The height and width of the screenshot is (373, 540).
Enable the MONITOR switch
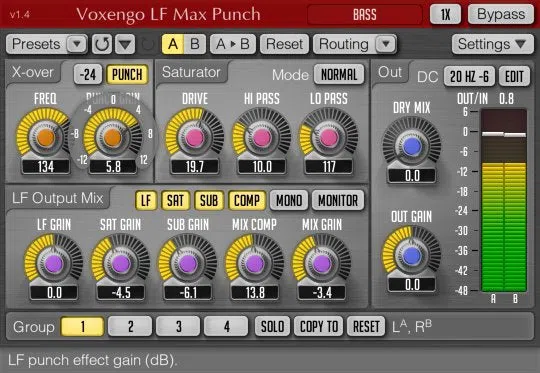338,200
